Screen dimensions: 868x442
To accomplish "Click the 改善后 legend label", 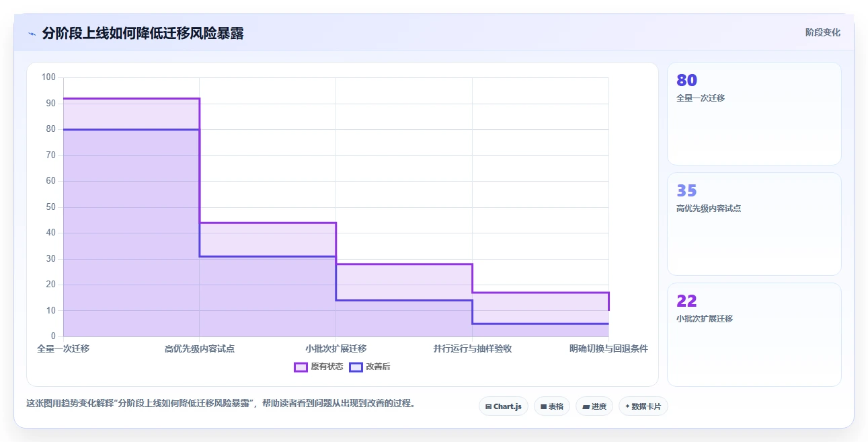I will 379,367.
